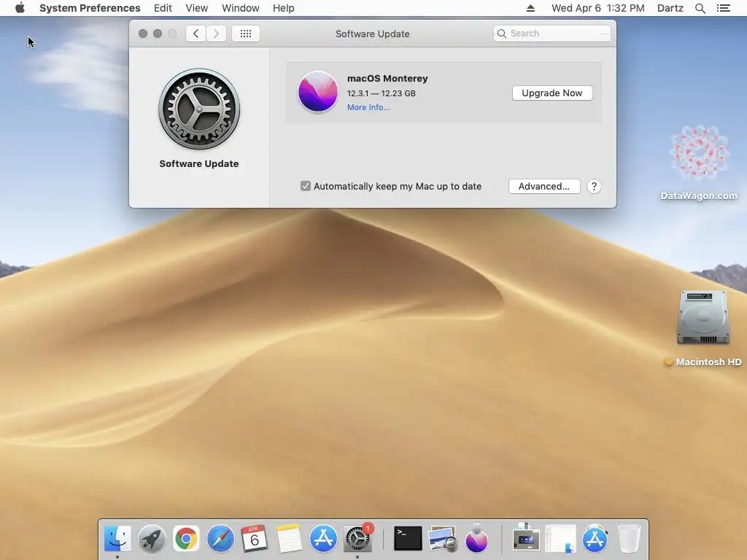Open the yellow Notes app in Dock
The width and height of the screenshot is (747, 560).
pyautogui.click(x=289, y=539)
